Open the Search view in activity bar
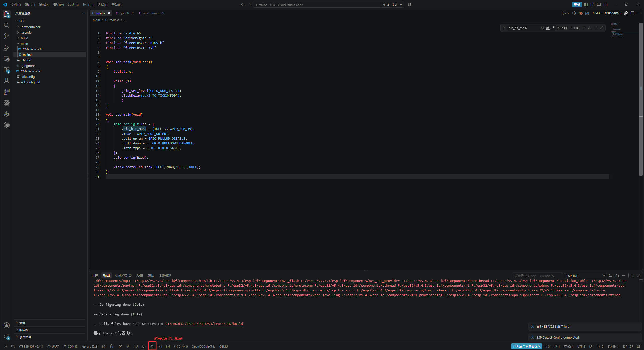The image size is (644, 350). pyautogui.click(x=7, y=25)
